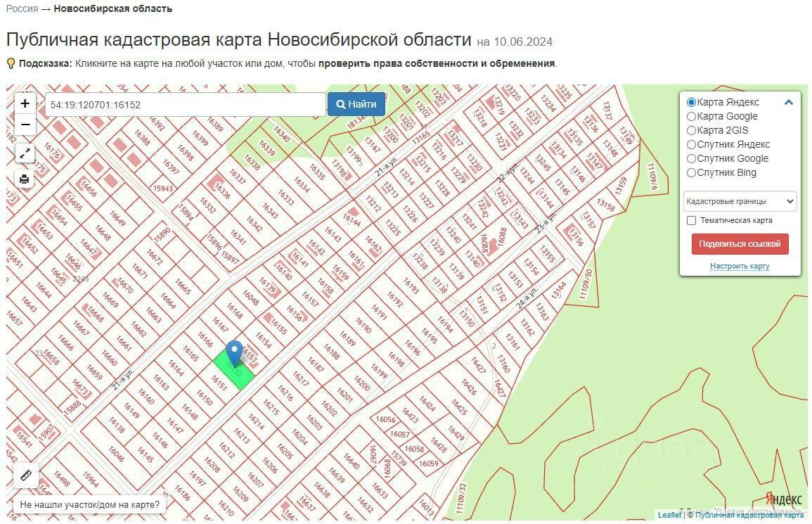Viewport: 812px width, 524px height.
Task: Zoom in on the cadastral map
Action: tap(25, 103)
